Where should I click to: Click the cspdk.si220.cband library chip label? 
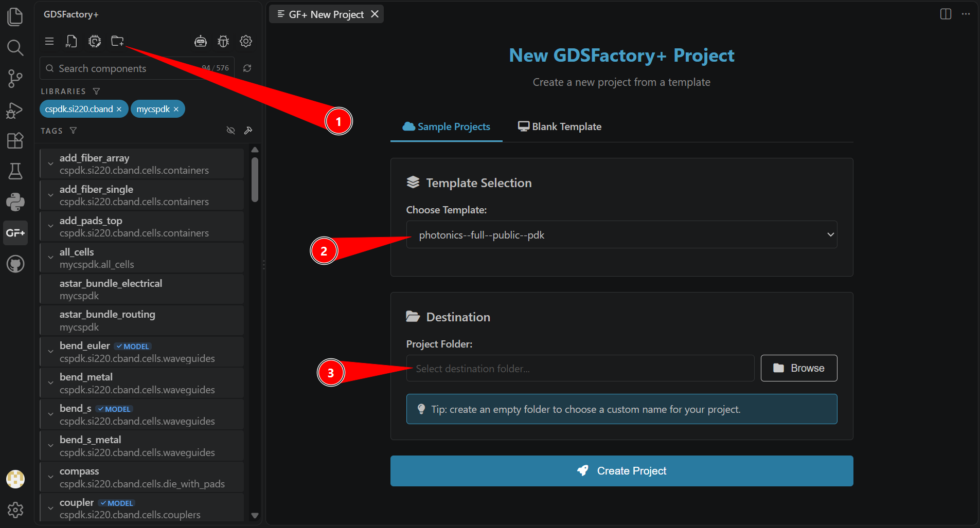(x=79, y=109)
